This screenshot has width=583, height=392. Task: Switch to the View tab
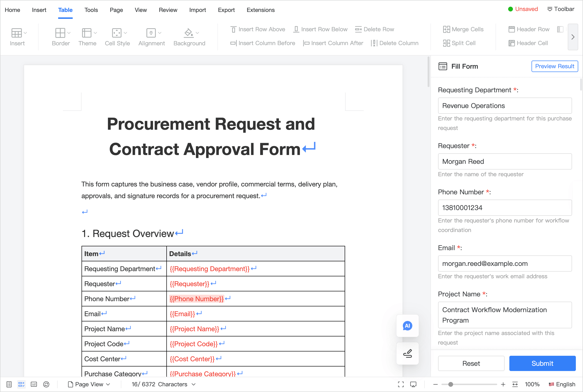click(141, 10)
